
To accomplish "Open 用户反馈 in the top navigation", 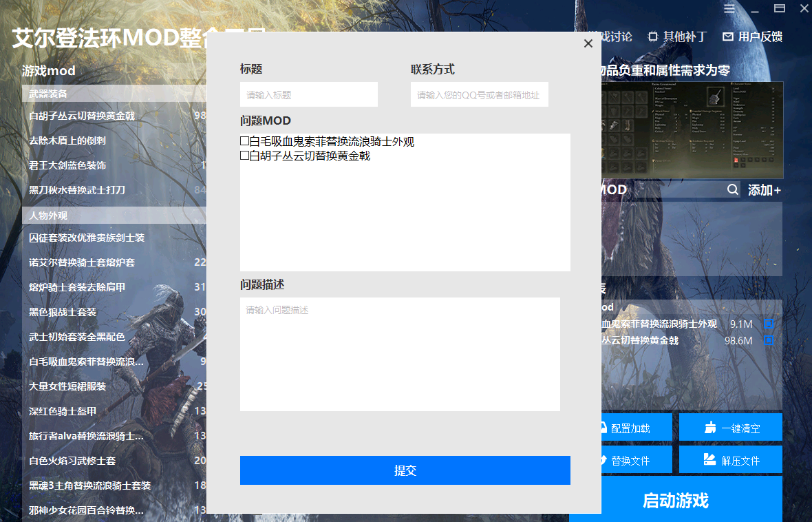I will point(752,36).
